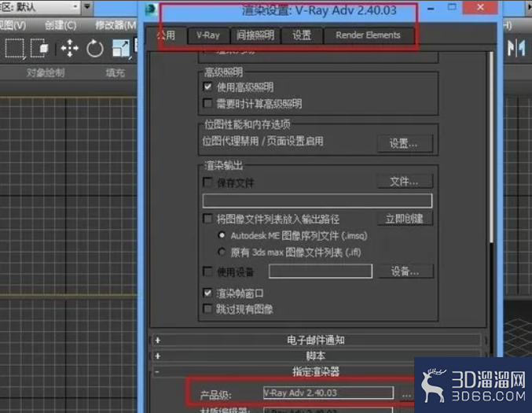The image size is (532, 413).
Task: Select the rectangular selection region tool
Action: [14, 49]
